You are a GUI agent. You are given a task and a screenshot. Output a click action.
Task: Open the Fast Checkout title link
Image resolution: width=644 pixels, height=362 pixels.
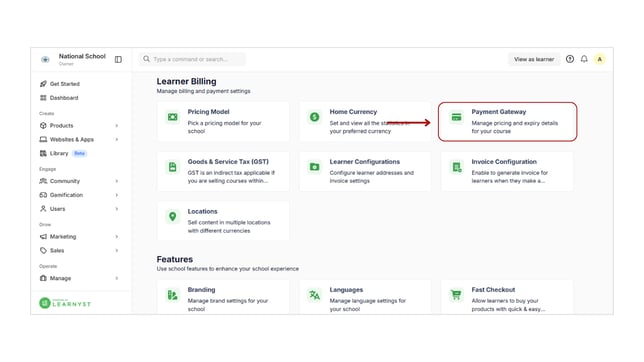493,290
